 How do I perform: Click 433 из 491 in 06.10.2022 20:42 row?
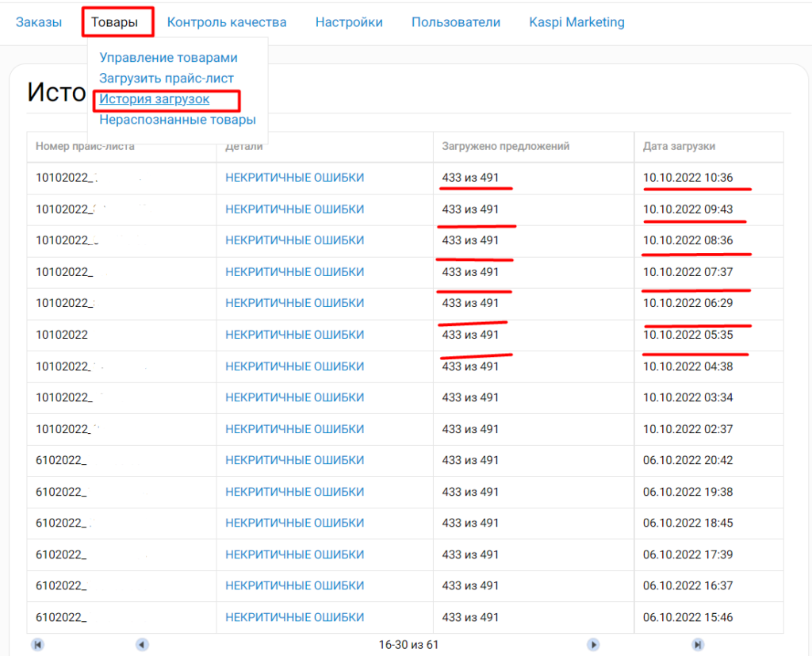(x=470, y=460)
